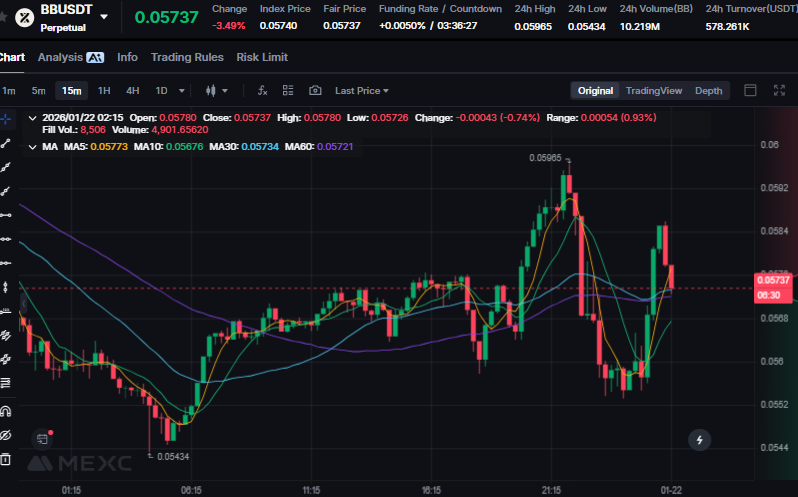Delete all drawings with the trash icon
Image resolution: width=798 pixels, height=497 pixels.
coord(6,459)
